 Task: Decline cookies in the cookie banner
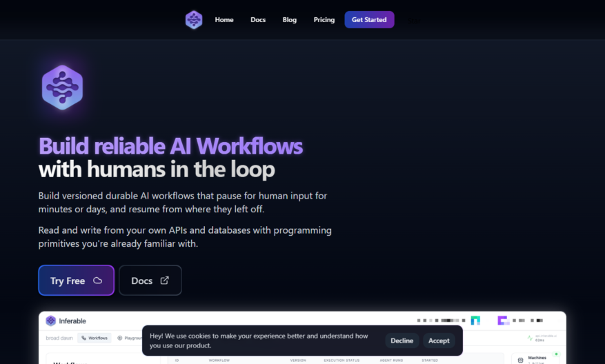pyautogui.click(x=402, y=341)
